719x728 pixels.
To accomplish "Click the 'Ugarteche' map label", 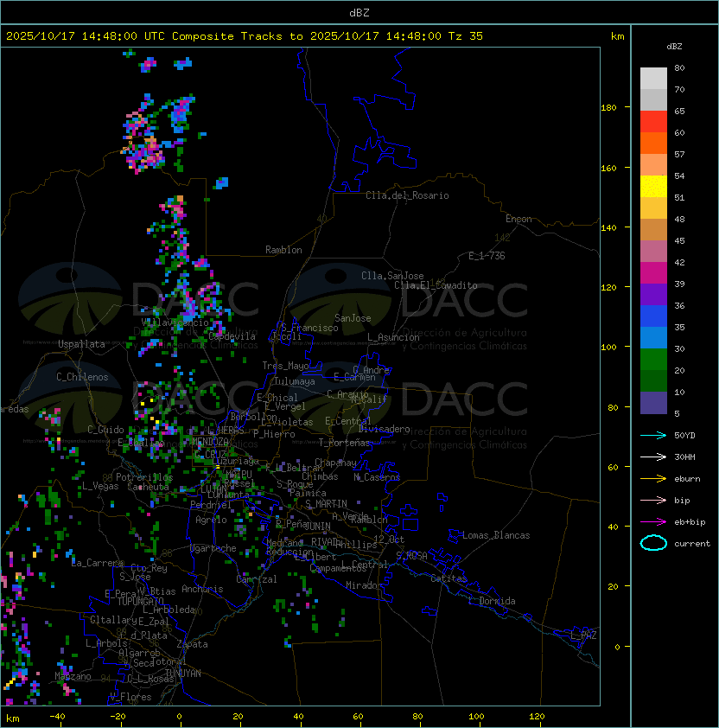I will click(213, 548).
